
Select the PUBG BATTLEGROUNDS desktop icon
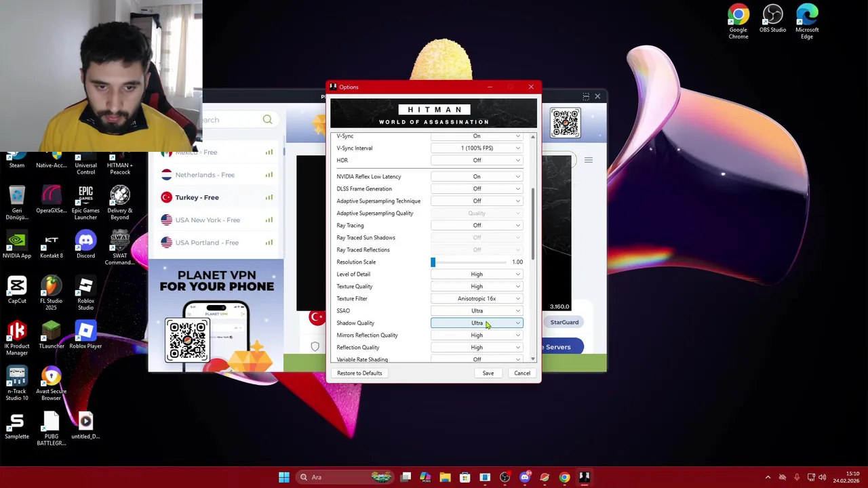[x=52, y=429]
